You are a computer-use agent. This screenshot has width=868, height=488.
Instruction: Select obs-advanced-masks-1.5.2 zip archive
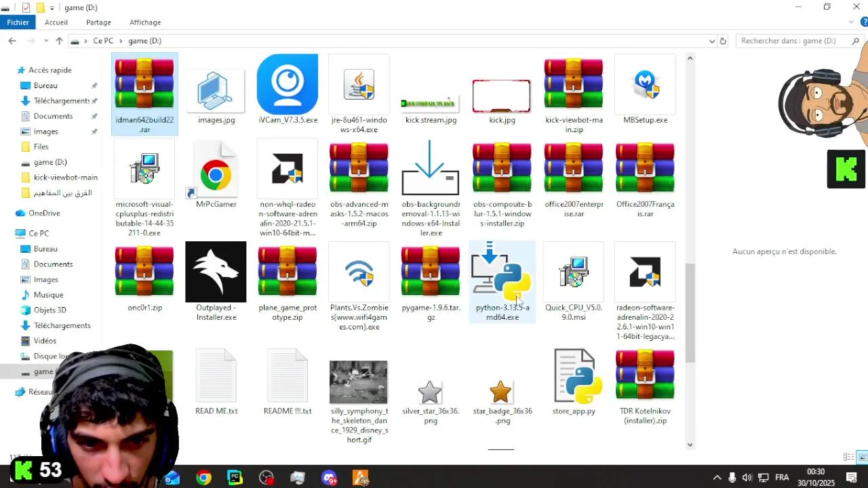point(359,184)
